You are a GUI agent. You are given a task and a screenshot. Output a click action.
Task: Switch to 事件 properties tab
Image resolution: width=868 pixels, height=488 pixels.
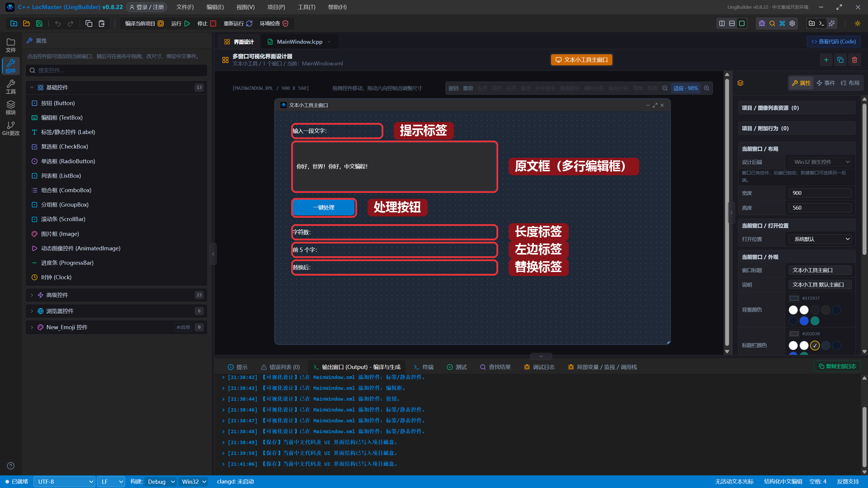pos(826,83)
